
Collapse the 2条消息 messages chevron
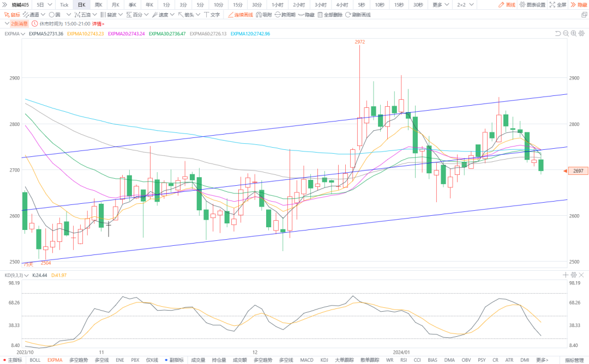coord(7,23)
